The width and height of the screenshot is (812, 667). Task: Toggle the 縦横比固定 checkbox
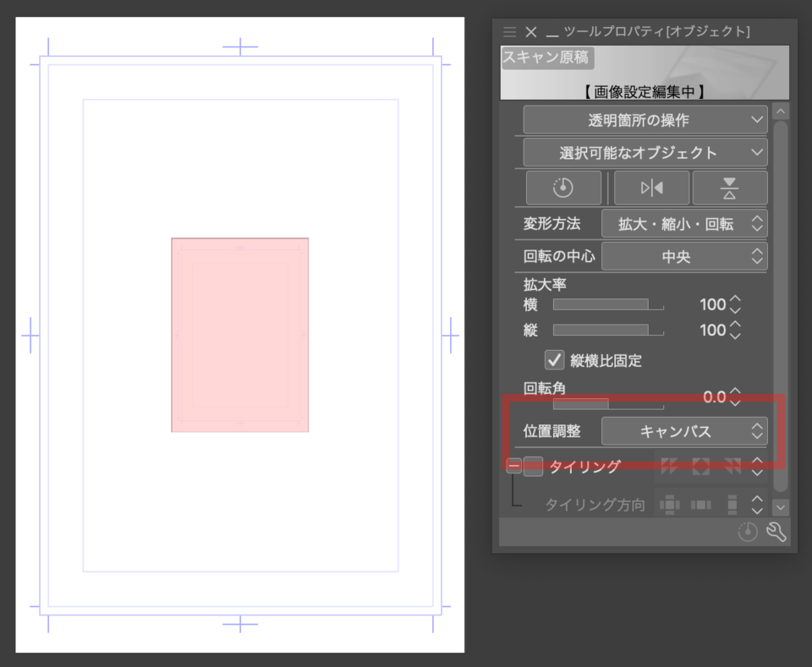tap(554, 359)
